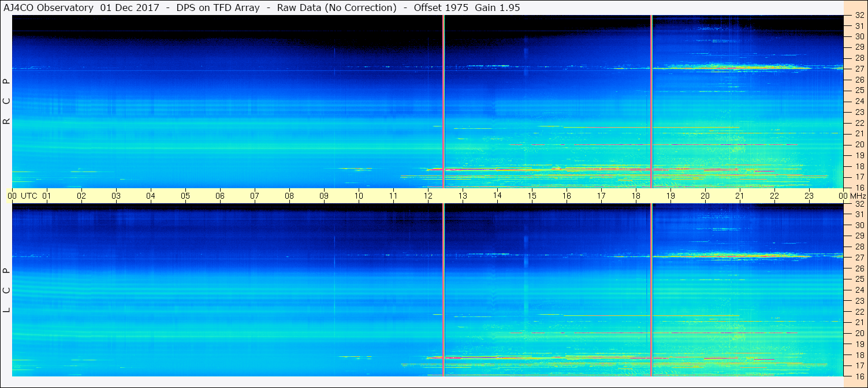This screenshot has height=388, width=868.
Task: Click the orange marker after 12 UTC in RCP panel
Action: (x=444, y=102)
